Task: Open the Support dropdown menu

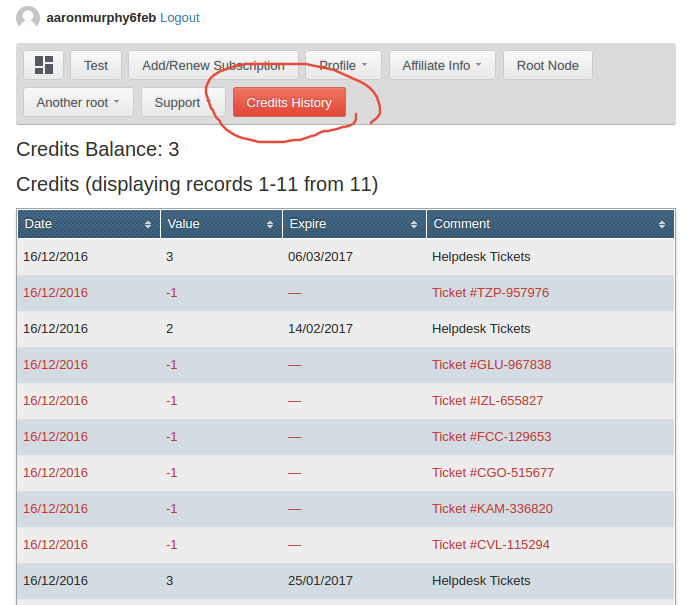Action: point(183,102)
